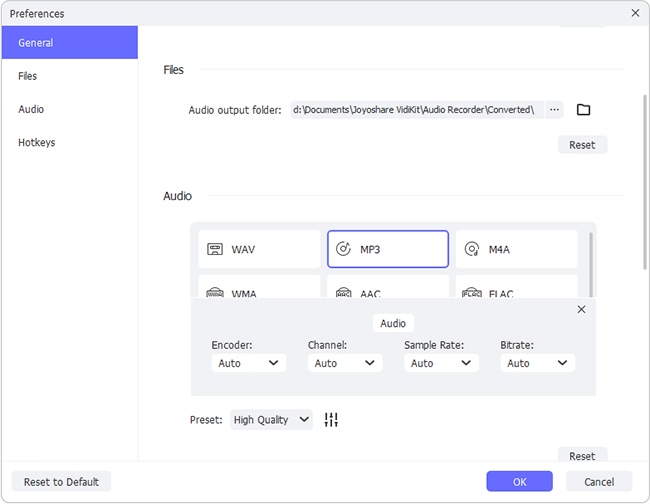Go to the Audio section in sidebar
This screenshot has height=504, width=650.
pyautogui.click(x=70, y=109)
